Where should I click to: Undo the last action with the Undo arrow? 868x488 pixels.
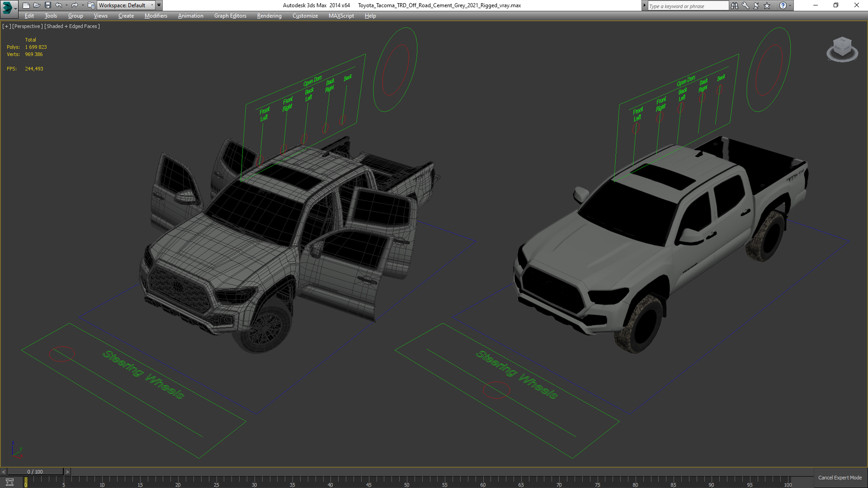tap(59, 5)
